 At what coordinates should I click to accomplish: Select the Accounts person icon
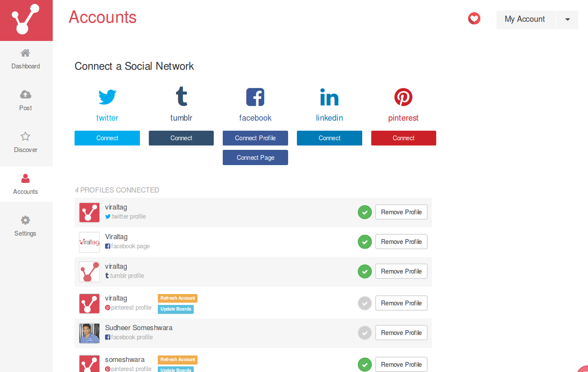point(26,178)
